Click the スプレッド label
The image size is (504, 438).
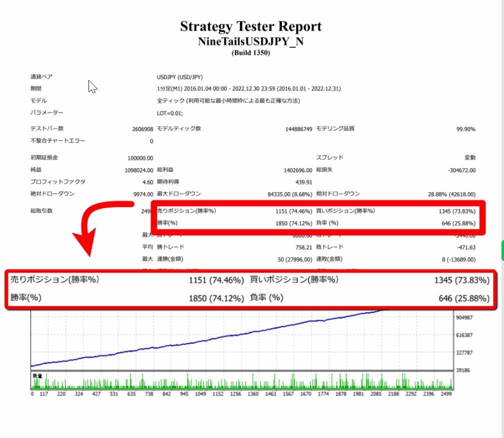pos(330,157)
